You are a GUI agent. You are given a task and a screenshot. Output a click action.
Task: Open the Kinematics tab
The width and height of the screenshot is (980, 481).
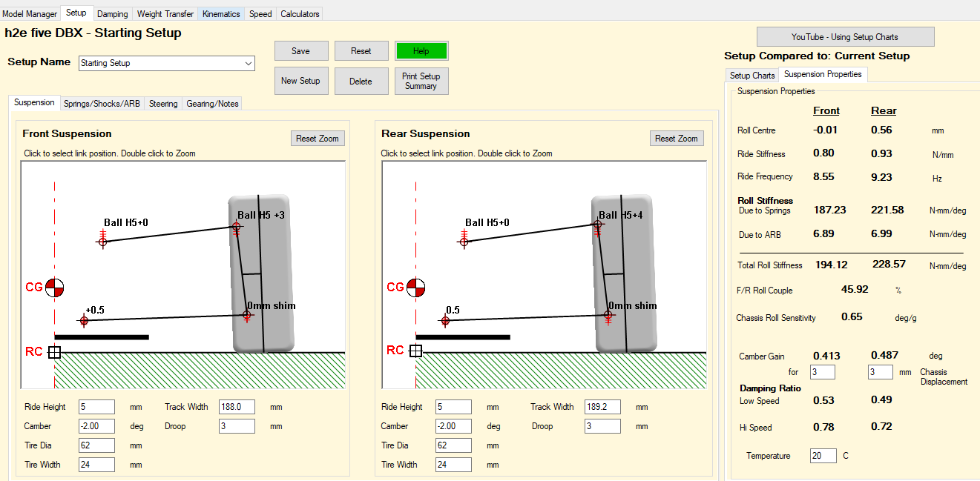pyautogui.click(x=221, y=14)
